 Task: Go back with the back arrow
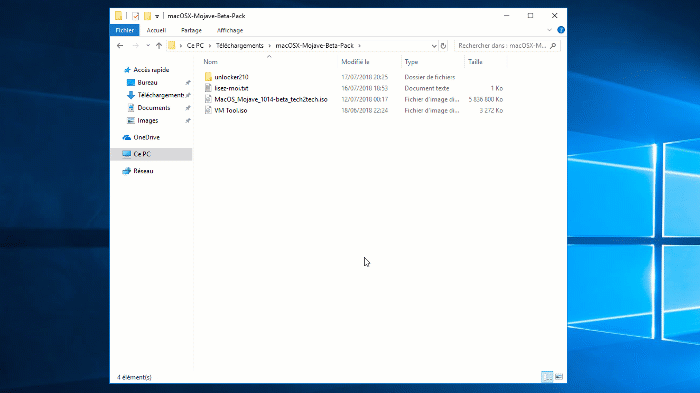(120, 46)
